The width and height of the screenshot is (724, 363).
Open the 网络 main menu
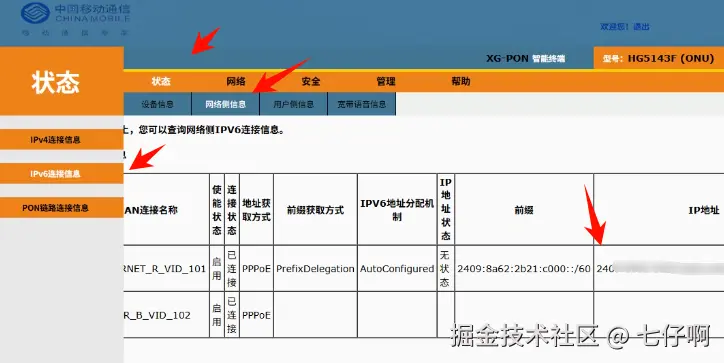(x=236, y=81)
